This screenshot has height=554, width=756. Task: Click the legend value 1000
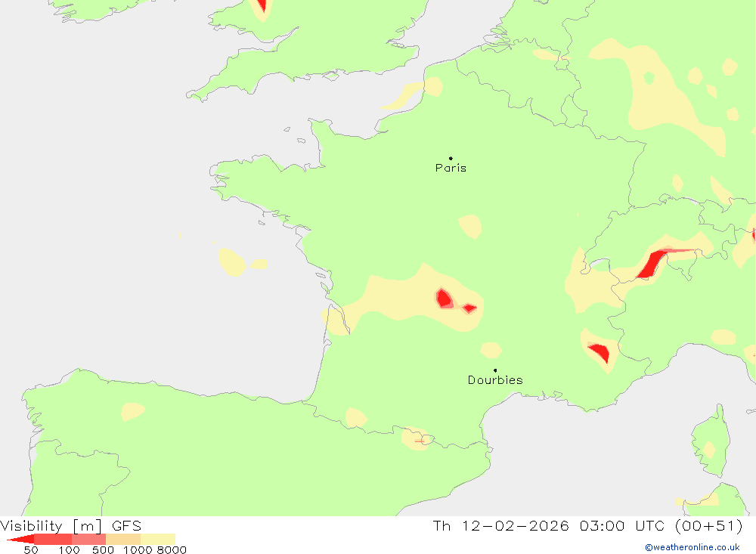[x=138, y=550]
